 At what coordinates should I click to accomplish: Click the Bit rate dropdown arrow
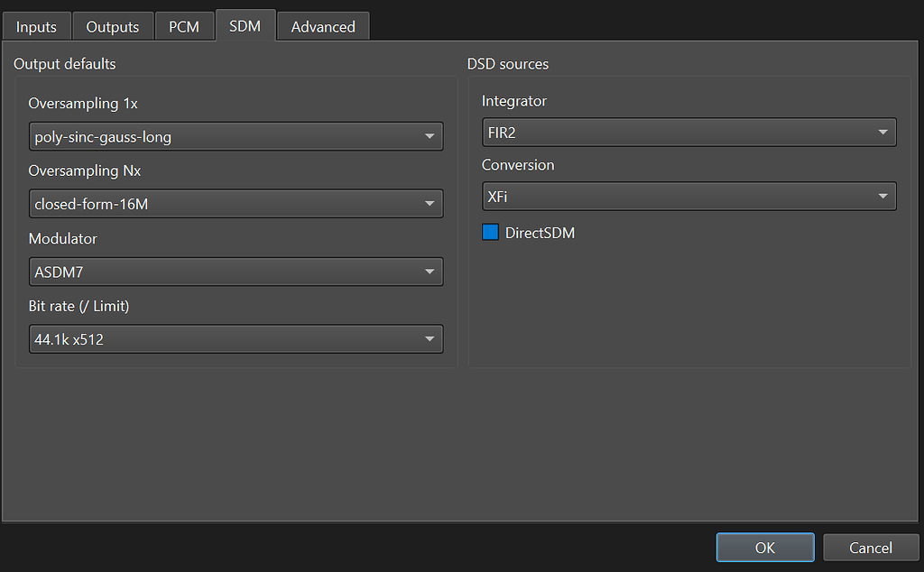431,338
